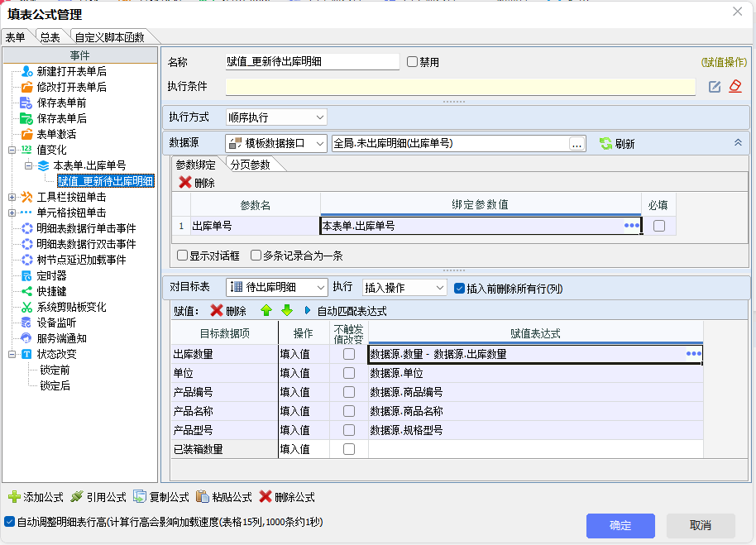This screenshot has height=545, width=756.
Task: Click the 确定 button
Action: [620, 525]
